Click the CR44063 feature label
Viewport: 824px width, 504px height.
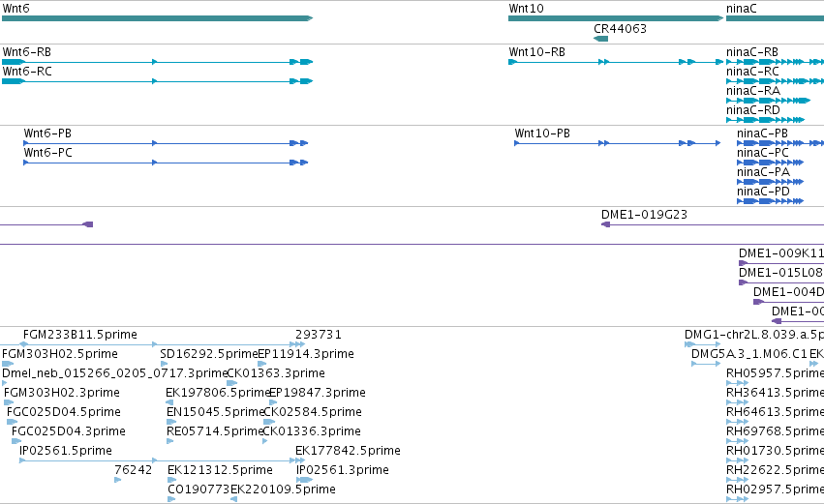[620, 29]
